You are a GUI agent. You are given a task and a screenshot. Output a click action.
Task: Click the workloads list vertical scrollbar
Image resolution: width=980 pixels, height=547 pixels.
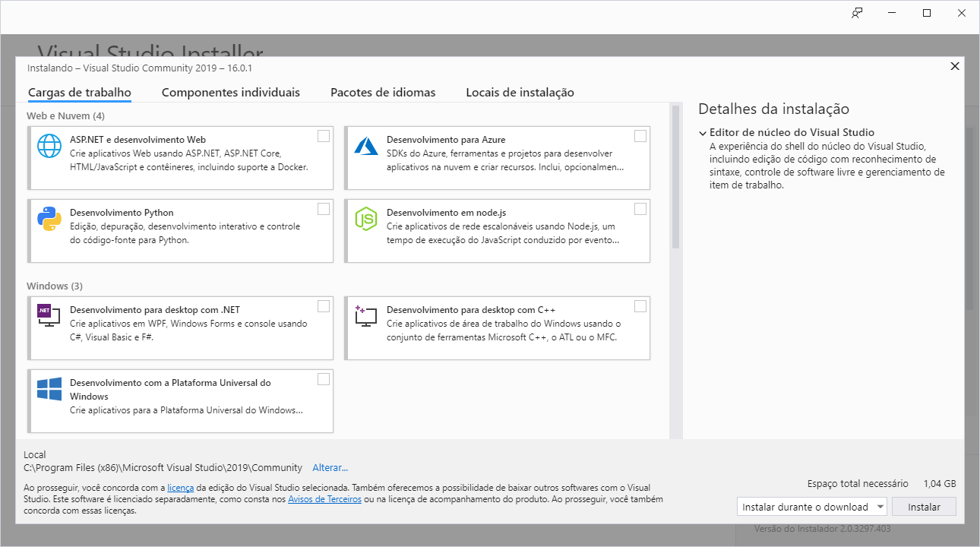pos(675,177)
